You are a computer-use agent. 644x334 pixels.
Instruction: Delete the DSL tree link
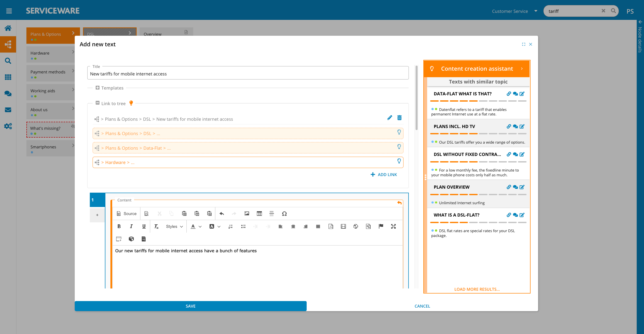tap(399, 118)
